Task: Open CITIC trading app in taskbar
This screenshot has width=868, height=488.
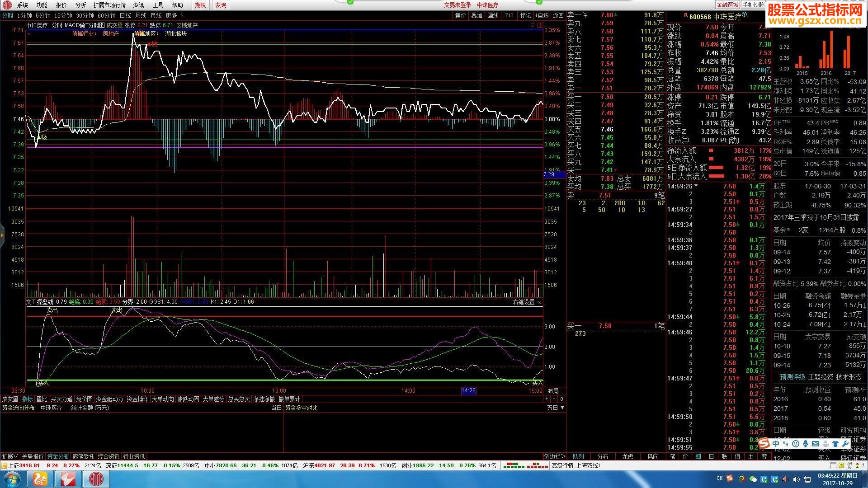Action: (96, 479)
